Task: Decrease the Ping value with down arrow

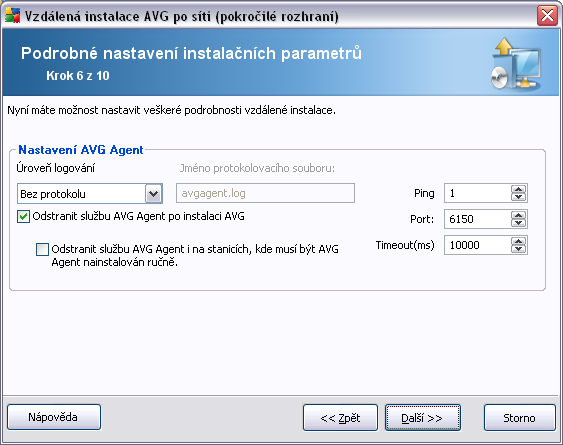Action: 518,197
